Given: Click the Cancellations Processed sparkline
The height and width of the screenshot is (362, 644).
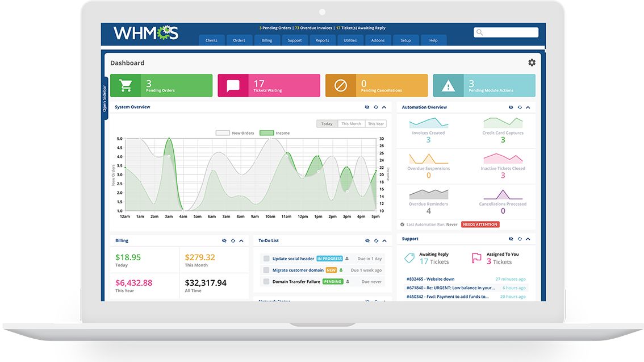Looking at the screenshot, I should 503,194.
